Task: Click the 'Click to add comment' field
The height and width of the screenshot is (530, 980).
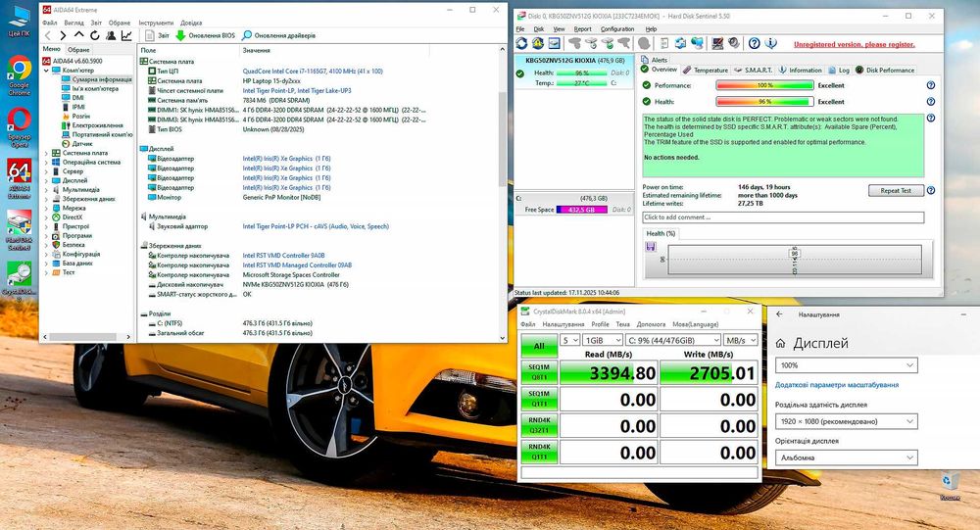Action: coord(783,217)
